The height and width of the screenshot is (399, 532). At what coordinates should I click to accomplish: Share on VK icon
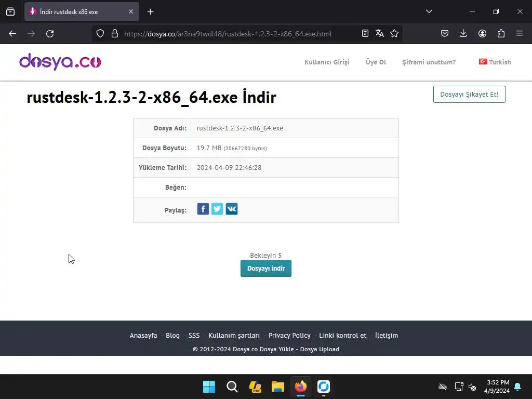coord(232,209)
